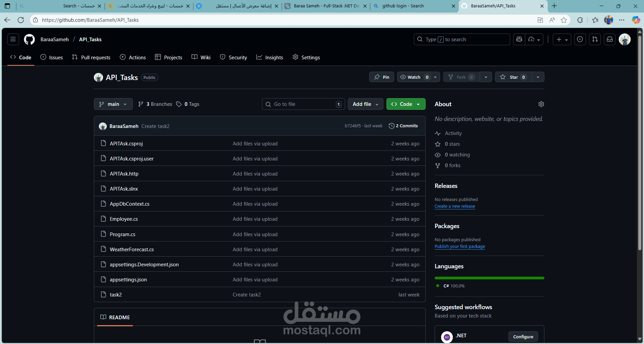Open browser settings and more menu

pyautogui.click(x=622, y=20)
